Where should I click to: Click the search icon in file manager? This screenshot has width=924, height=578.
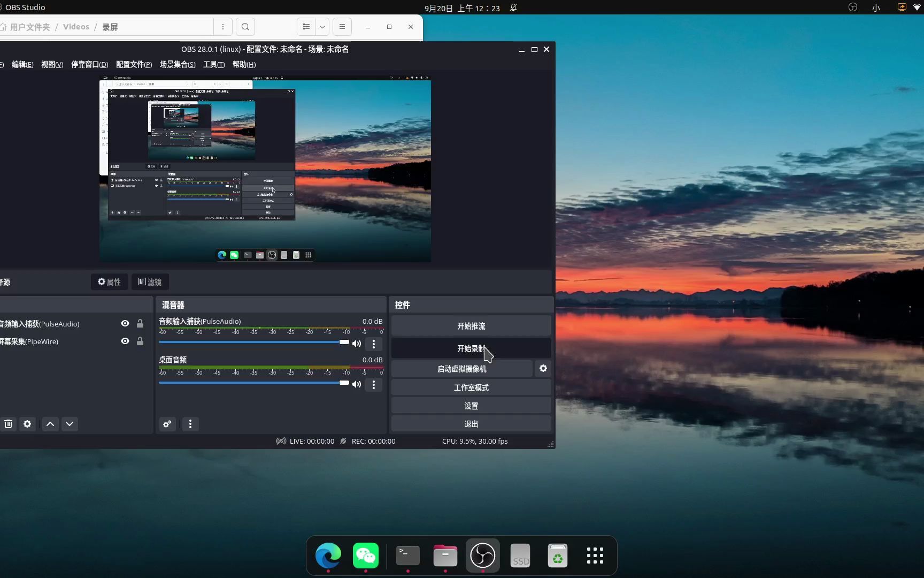(x=245, y=27)
